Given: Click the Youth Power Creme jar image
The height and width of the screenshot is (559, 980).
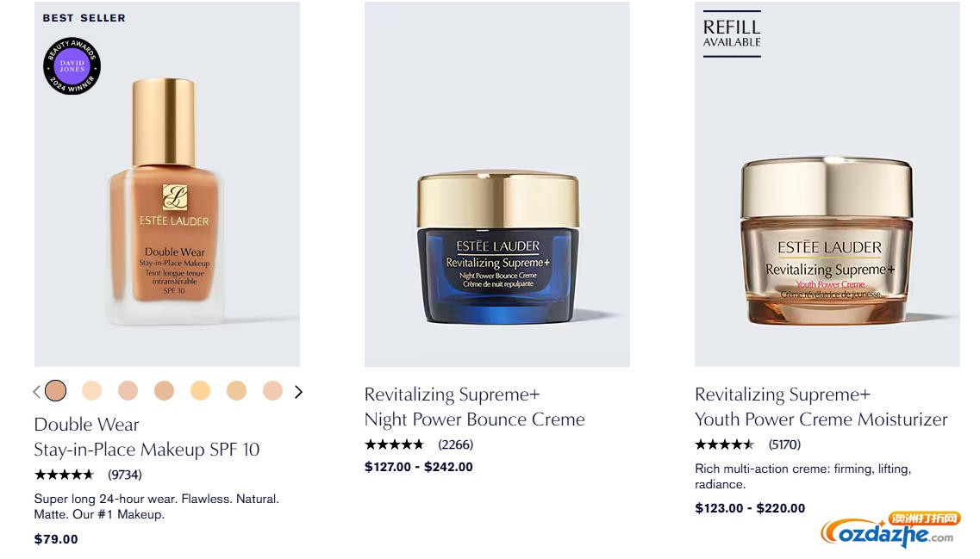Looking at the screenshot, I should 827,241.
